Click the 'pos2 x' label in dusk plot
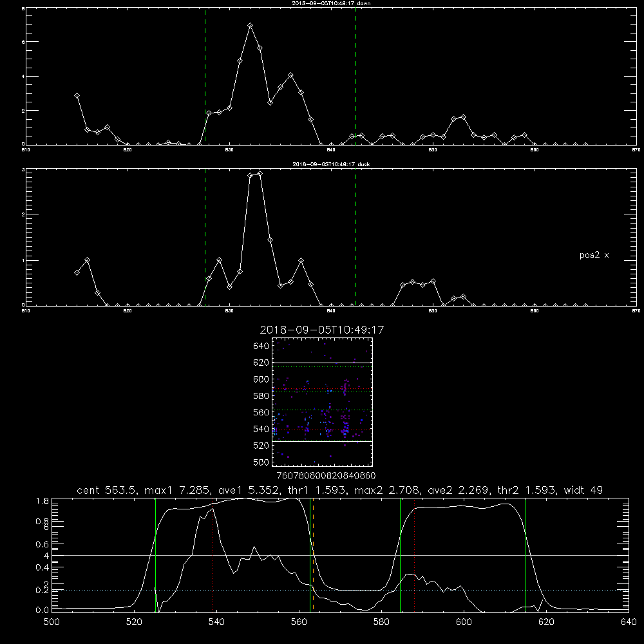The image size is (644, 644). point(594,255)
